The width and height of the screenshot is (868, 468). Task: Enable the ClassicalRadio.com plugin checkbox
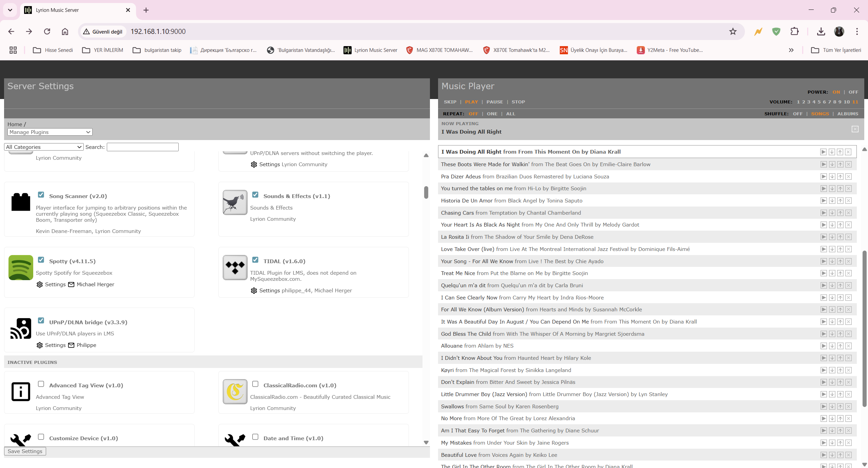tap(255, 384)
